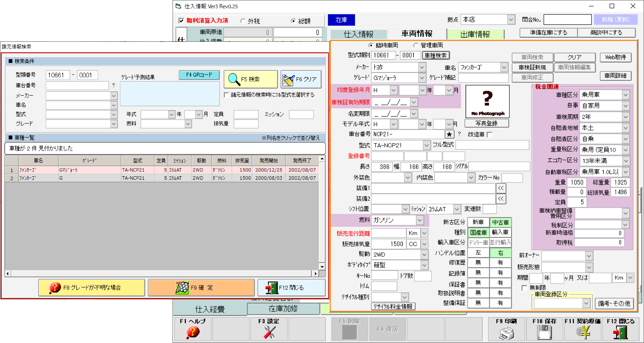Toggle 粗利清算入力済 checkbox
This screenshot has width=644, height=343.
pos(181,20)
